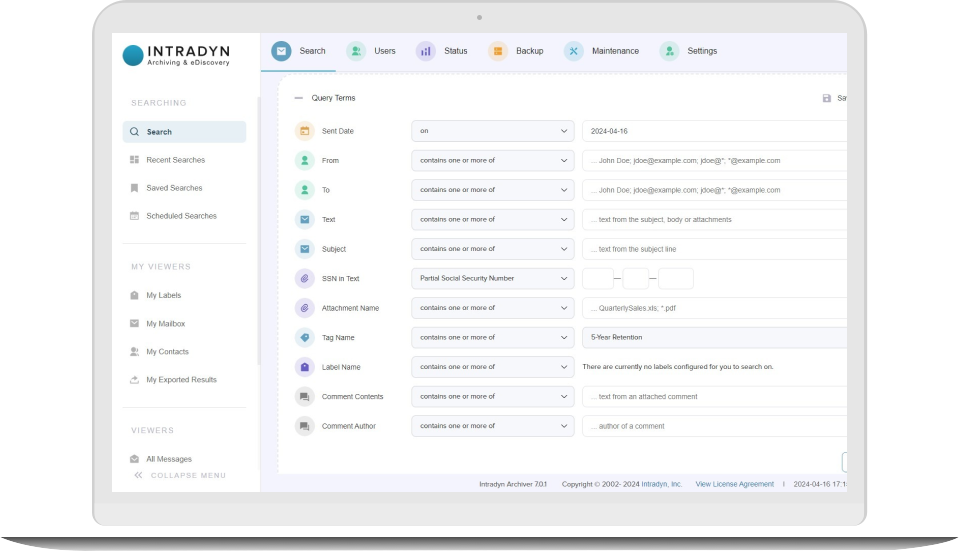The image size is (959, 551).
Task: Go to My Contacts
Action: click(160, 352)
